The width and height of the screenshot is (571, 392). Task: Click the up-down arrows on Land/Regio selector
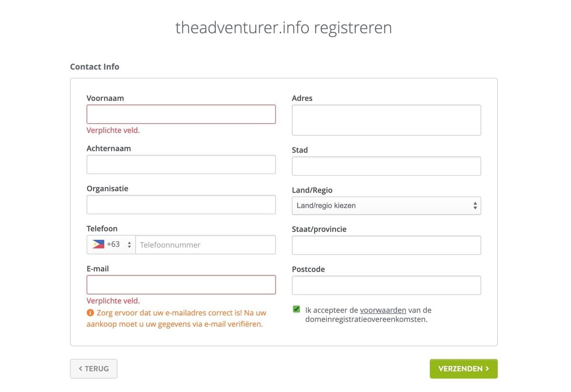pyautogui.click(x=474, y=205)
